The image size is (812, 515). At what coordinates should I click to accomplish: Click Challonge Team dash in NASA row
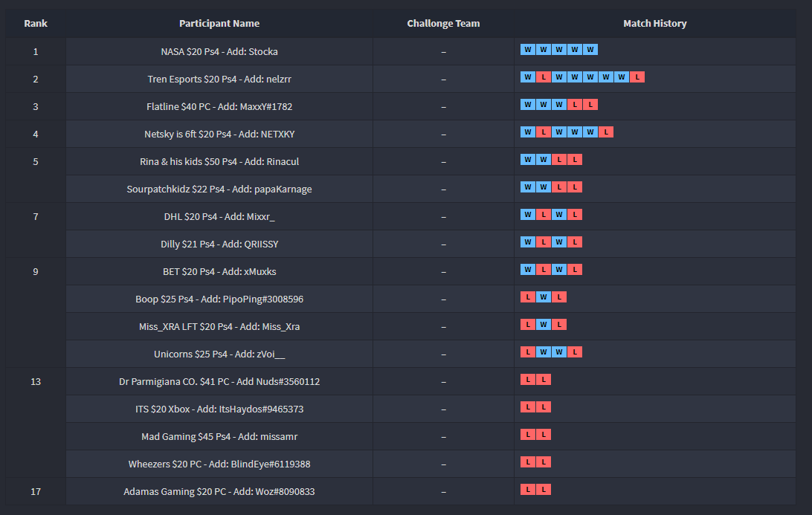coord(443,52)
